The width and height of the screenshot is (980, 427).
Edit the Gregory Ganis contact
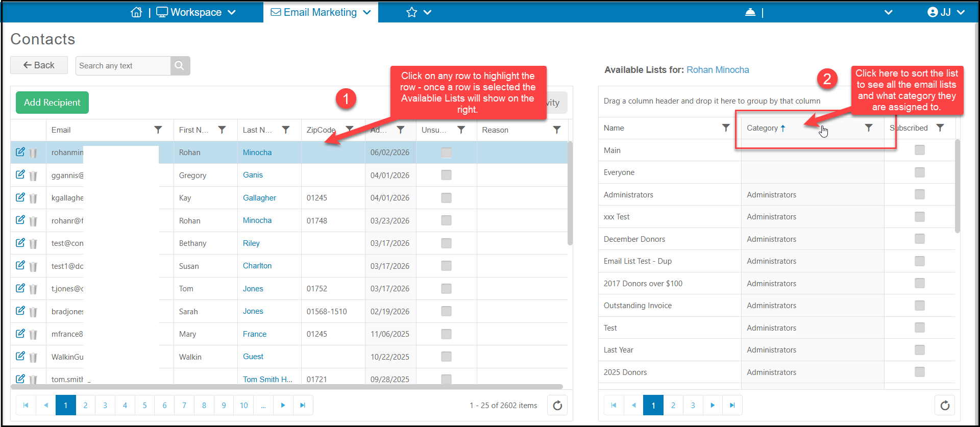20,174
